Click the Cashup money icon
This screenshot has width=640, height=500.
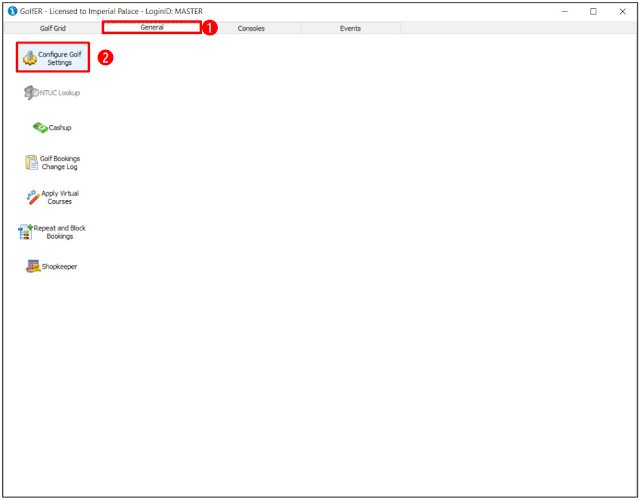tap(40, 128)
